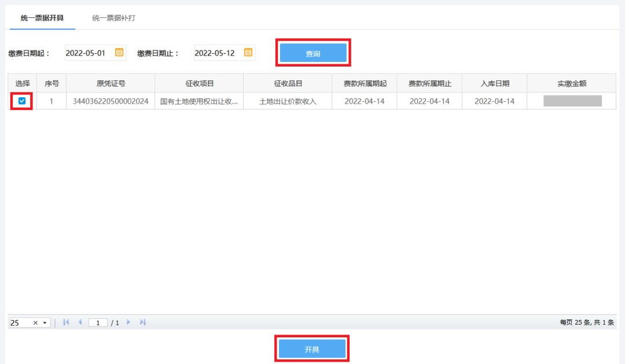Click the 土地出让价款收入 cell
625x364 pixels.
(x=288, y=101)
